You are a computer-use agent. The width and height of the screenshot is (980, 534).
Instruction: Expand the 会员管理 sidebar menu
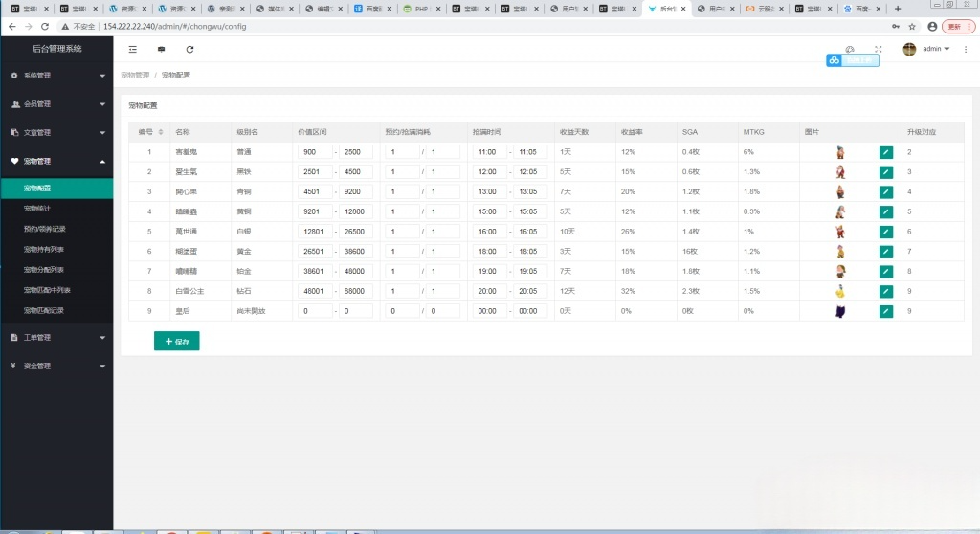(x=56, y=104)
